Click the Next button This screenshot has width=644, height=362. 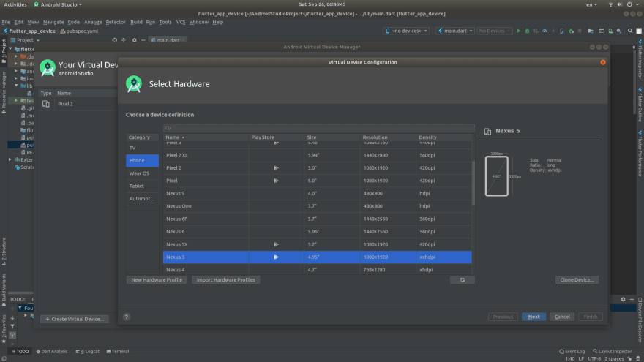coord(534,317)
